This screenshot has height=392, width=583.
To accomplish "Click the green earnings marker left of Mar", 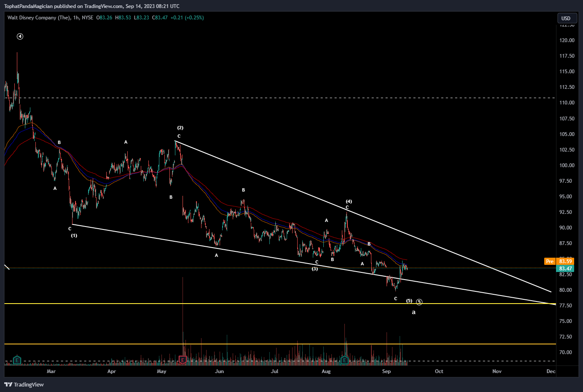I will 17,360.
